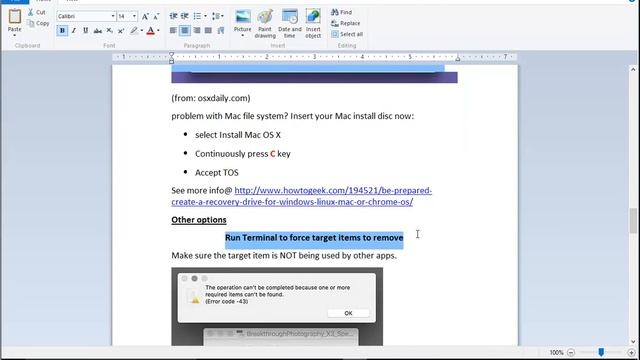
Task: Click the Accept TOS bullet
Action: [x=217, y=173]
